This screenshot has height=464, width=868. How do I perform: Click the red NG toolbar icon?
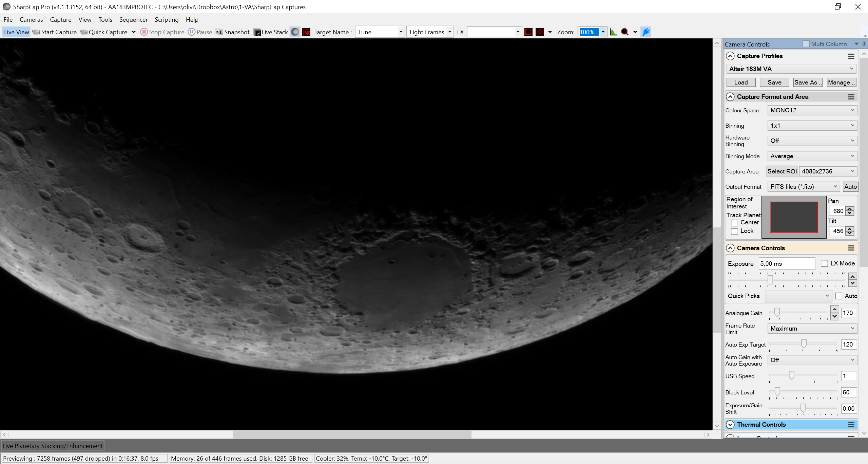click(306, 32)
